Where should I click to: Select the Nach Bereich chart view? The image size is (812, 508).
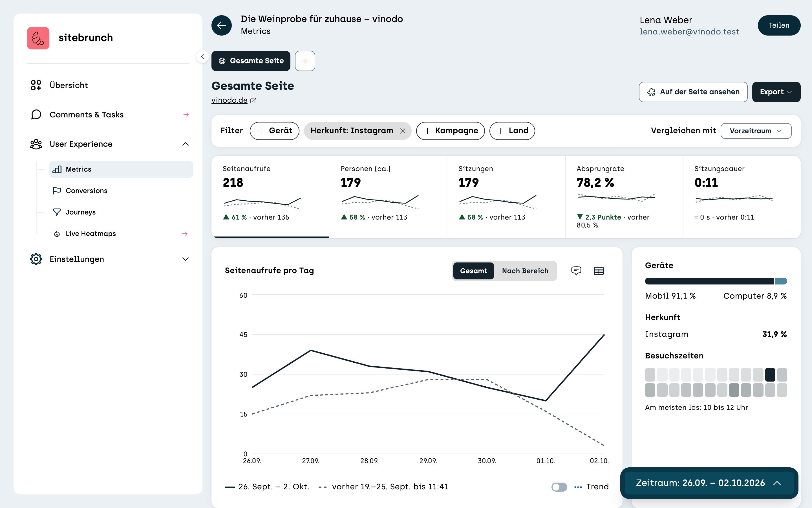click(x=525, y=271)
